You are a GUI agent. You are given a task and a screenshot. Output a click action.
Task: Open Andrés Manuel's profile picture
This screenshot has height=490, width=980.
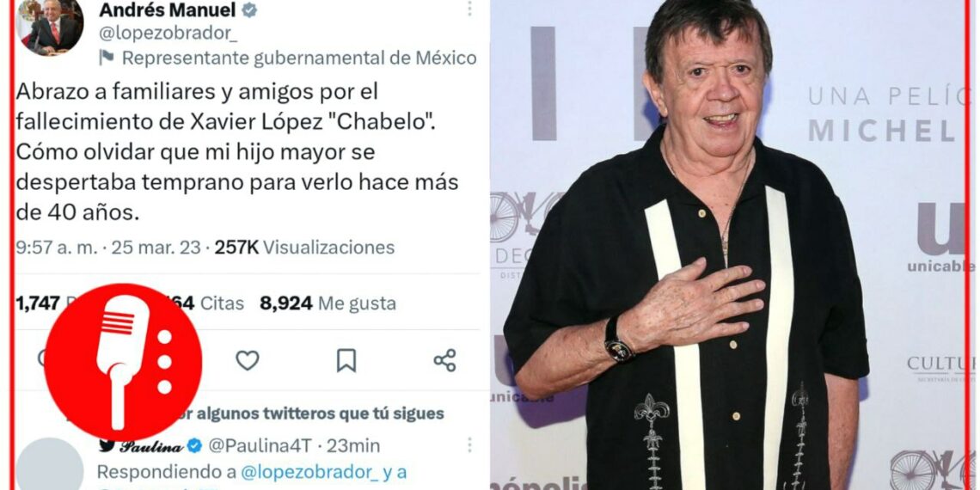click(50, 27)
